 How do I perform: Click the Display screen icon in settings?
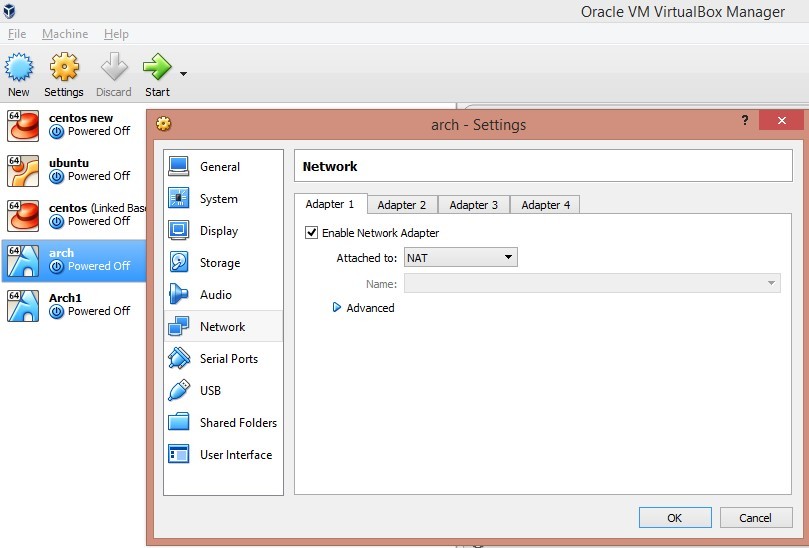click(179, 230)
